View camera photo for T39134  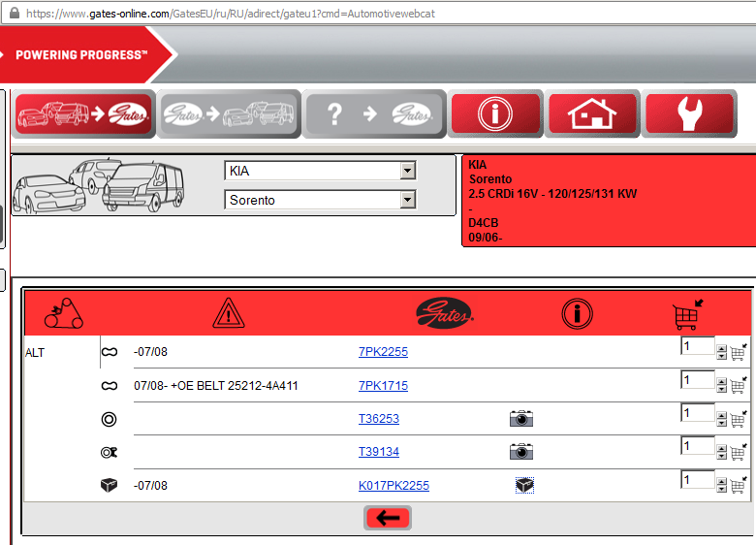pyautogui.click(x=521, y=452)
